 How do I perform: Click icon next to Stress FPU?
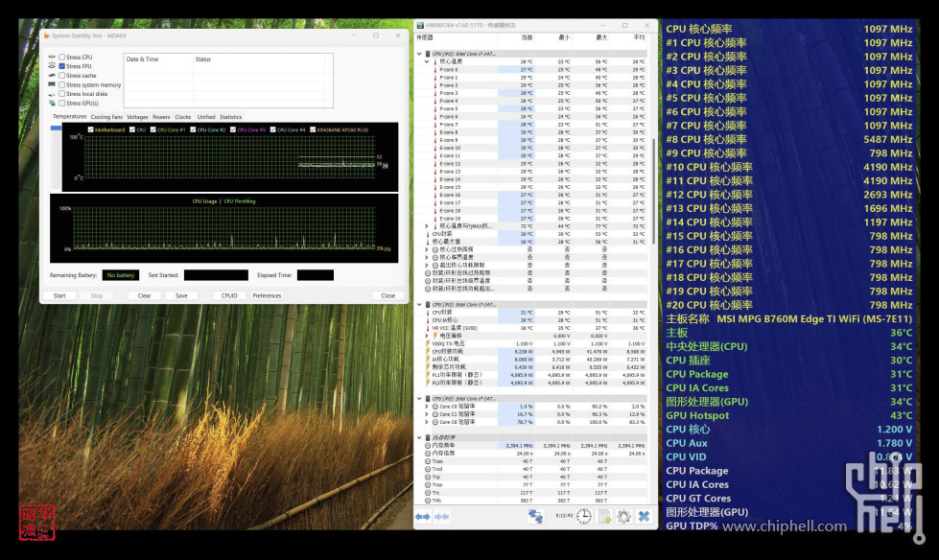click(52, 66)
